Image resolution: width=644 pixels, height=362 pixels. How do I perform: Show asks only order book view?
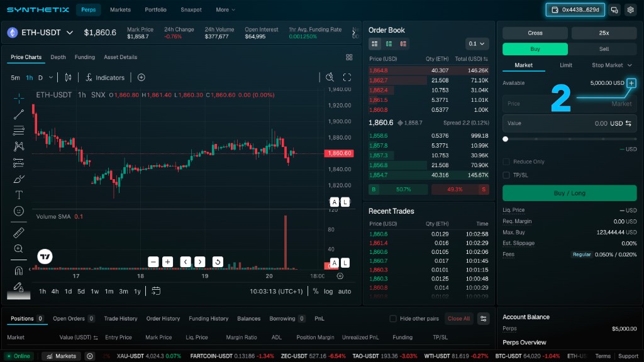pos(403,43)
